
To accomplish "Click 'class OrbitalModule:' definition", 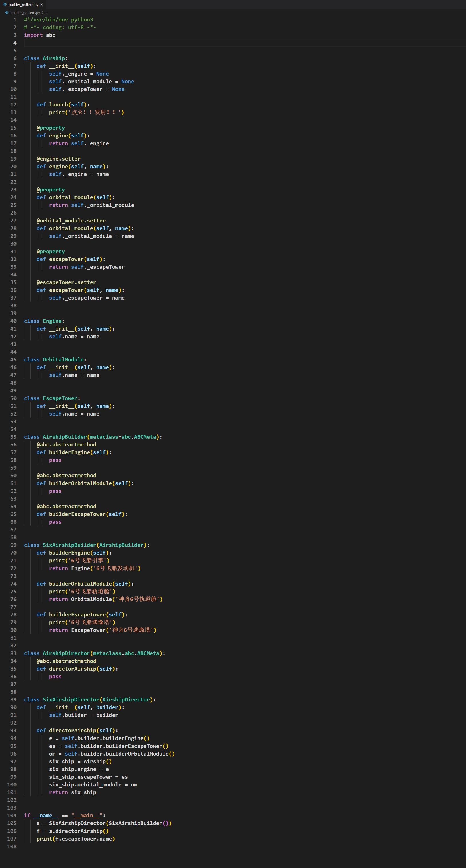I will 55,360.
